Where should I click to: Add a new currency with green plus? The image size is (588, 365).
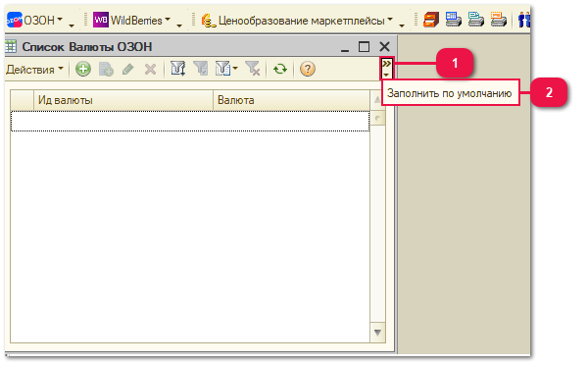pyautogui.click(x=83, y=69)
